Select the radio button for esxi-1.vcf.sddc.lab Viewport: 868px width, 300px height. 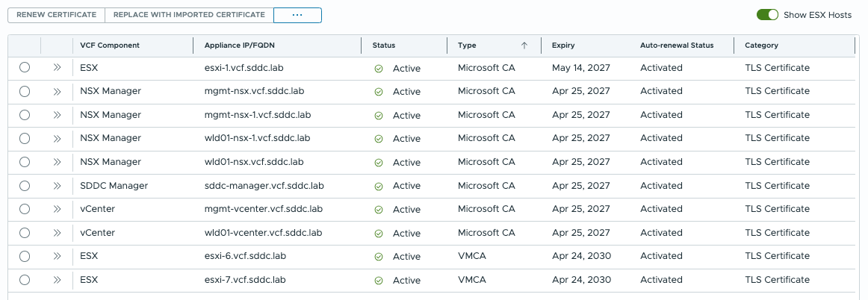[x=25, y=68]
